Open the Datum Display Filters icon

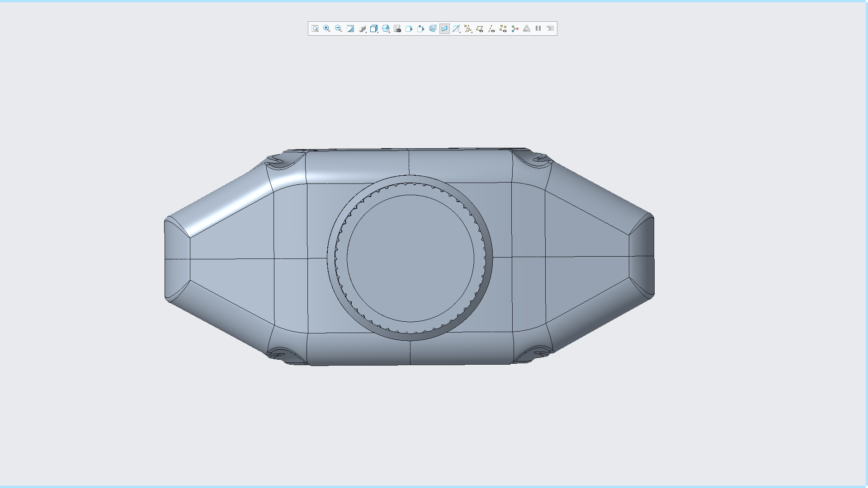(x=468, y=28)
